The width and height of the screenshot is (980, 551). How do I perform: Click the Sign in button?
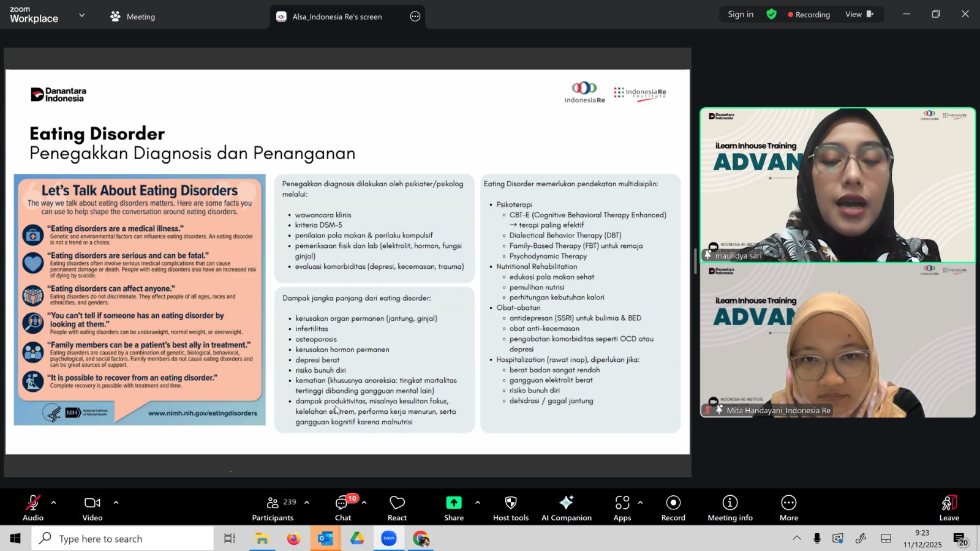[x=741, y=15]
